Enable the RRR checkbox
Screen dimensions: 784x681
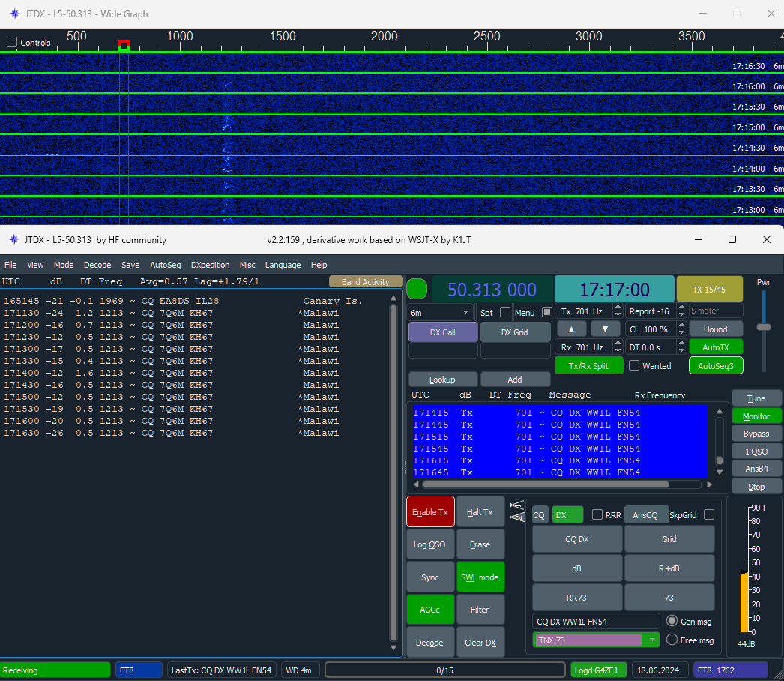[x=597, y=515]
